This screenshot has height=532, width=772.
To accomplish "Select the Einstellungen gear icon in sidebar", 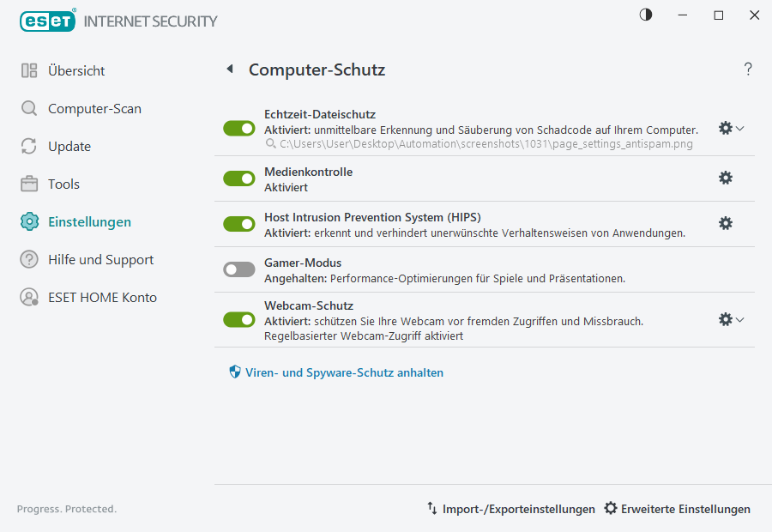I will coord(29,221).
